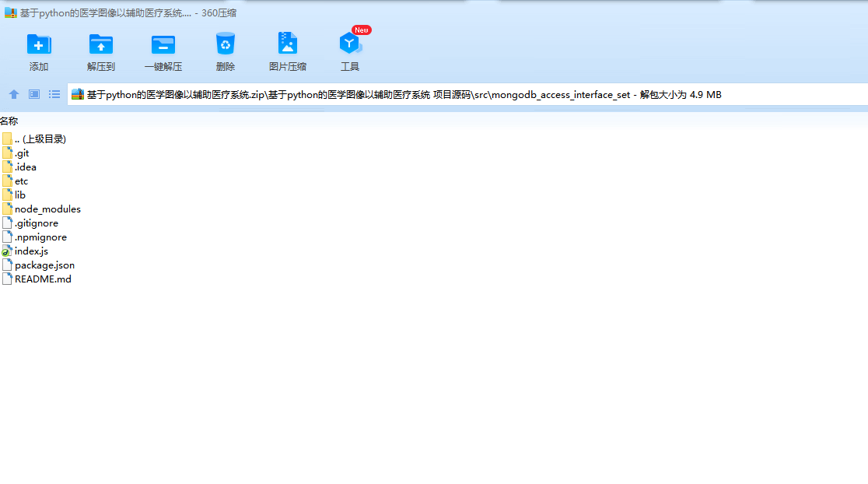The width and height of the screenshot is (868, 484).
Task: Switch to list view mode button
Action: (54, 94)
